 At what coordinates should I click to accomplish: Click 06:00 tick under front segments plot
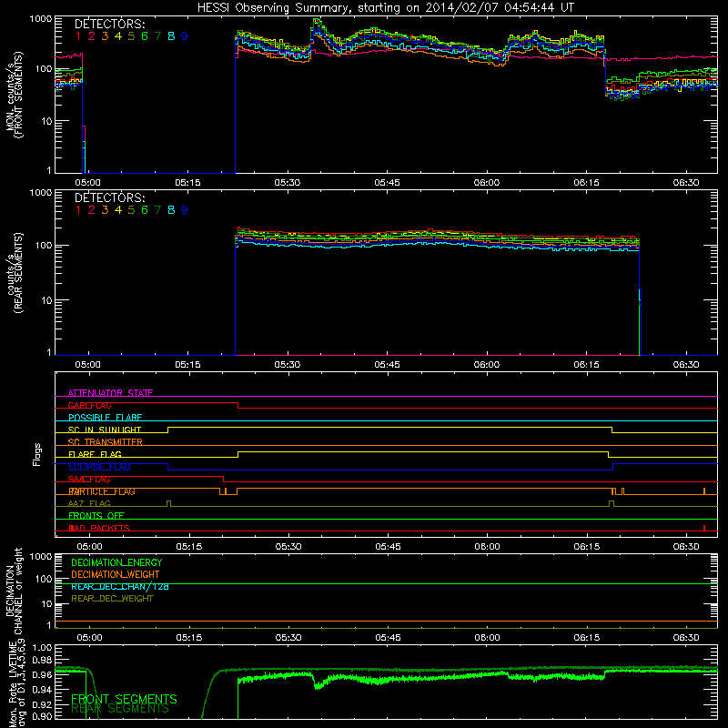487,183
